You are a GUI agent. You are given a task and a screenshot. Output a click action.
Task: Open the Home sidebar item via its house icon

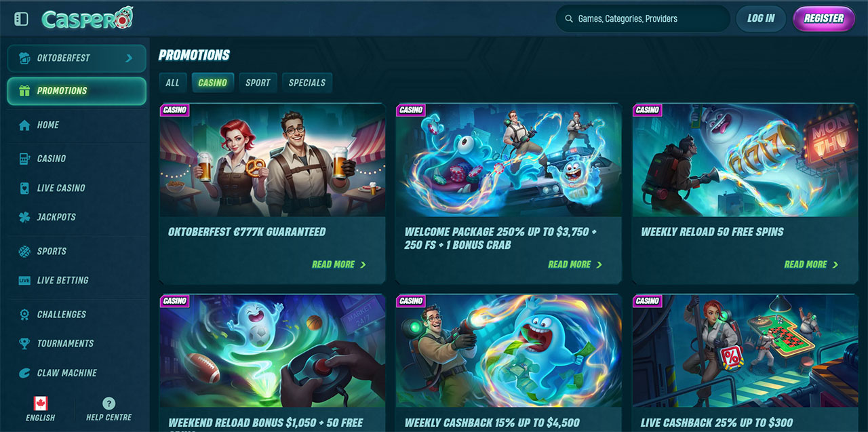coord(25,125)
